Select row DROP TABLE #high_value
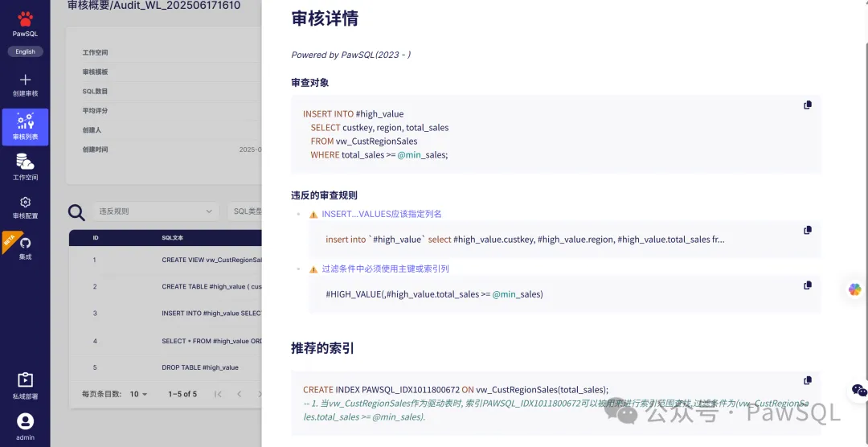Viewport: 868px width, 447px height. [x=165, y=367]
